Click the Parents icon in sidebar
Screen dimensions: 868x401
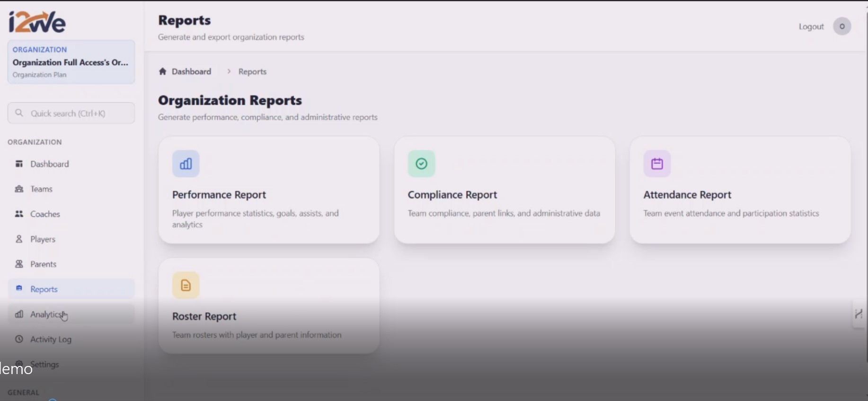(x=19, y=264)
